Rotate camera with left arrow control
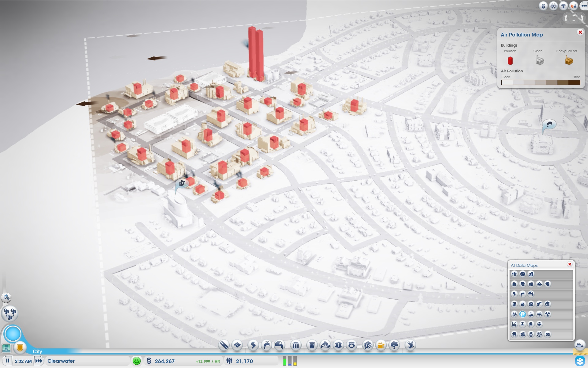This screenshot has height=368, width=588. (x=566, y=18)
